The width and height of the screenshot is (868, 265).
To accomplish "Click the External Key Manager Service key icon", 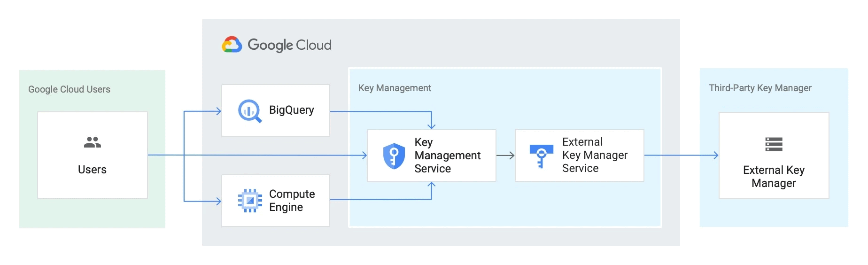I will (x=541, y=156).
